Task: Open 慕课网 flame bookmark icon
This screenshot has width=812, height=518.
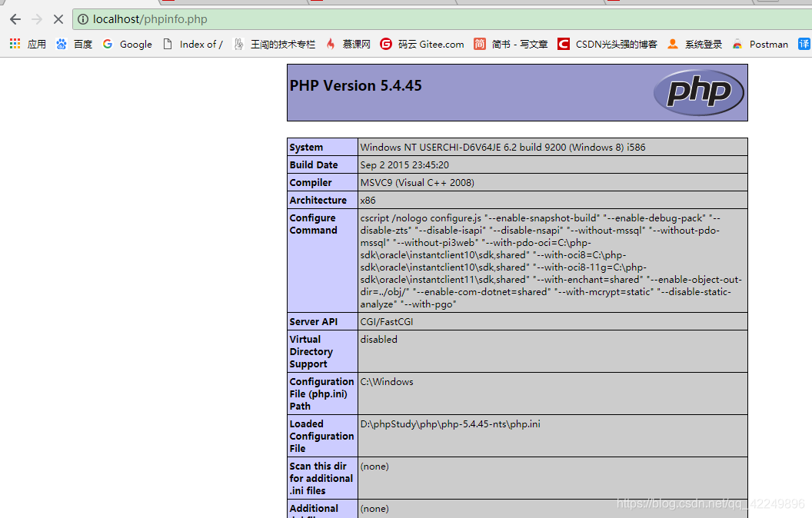Action: tap(331, 44)
